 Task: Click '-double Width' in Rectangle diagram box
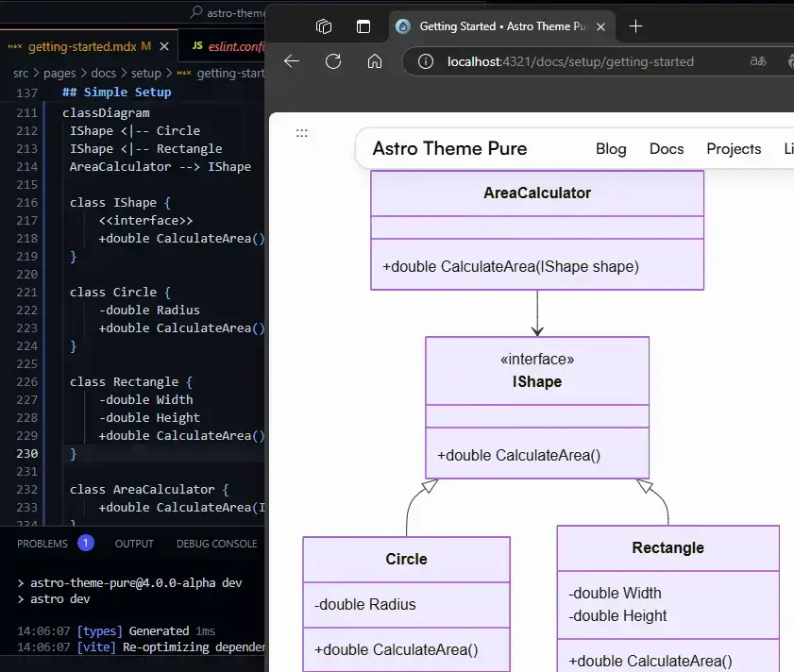click(615, 593)
